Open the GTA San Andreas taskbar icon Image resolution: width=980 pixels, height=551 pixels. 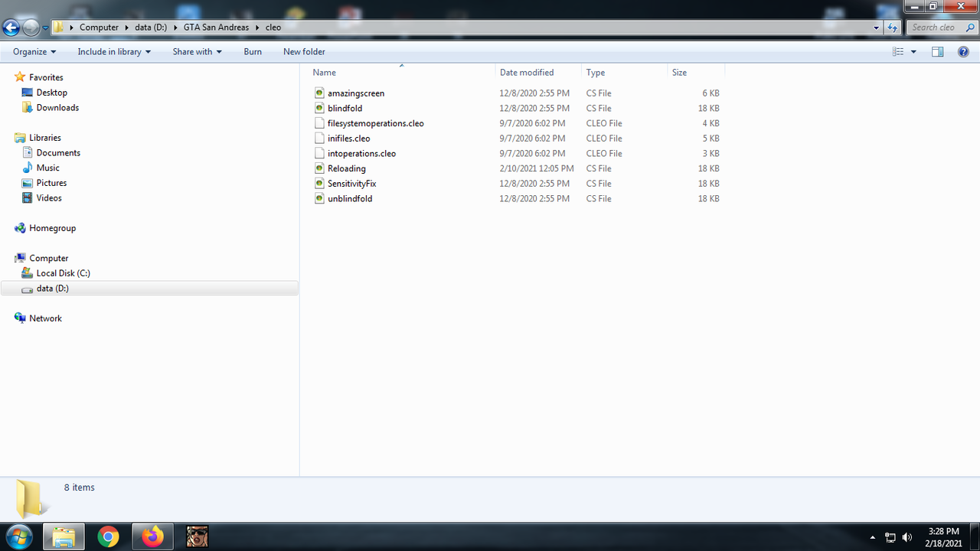pyautogui.click(x=197, y=537)
